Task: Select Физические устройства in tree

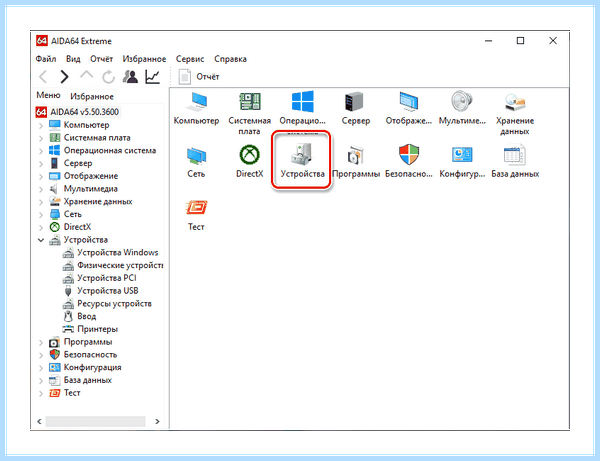Action: coord(113,265)
